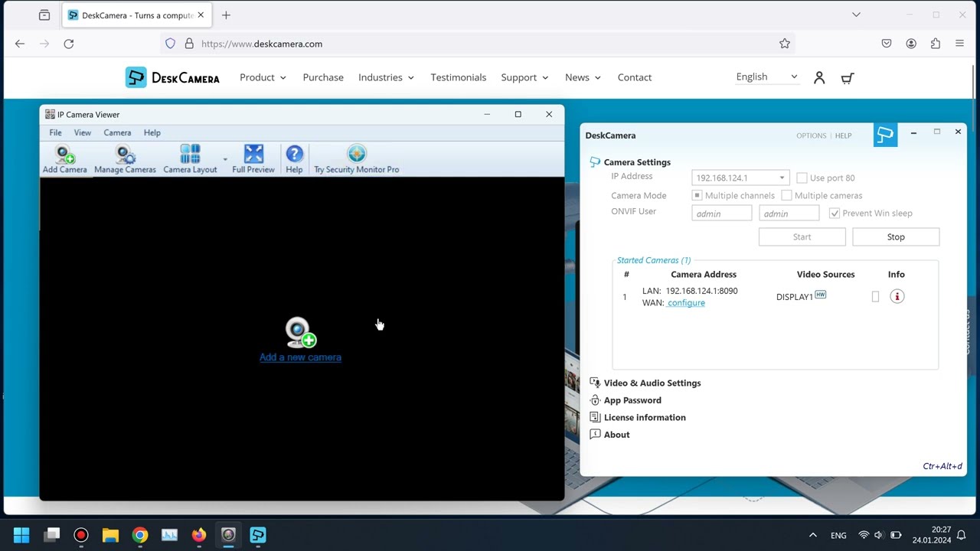Click the ONVIF username admin field
Viewport: 980px width, 551px height.
[x=721, y=214]
